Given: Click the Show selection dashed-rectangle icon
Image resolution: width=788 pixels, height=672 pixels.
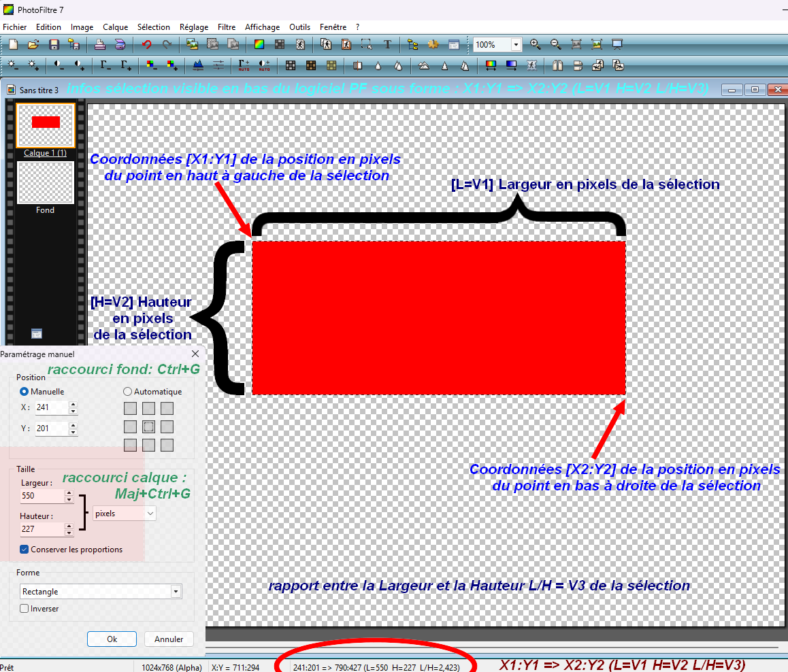Looking at the screenshot, I should (366, 45).
